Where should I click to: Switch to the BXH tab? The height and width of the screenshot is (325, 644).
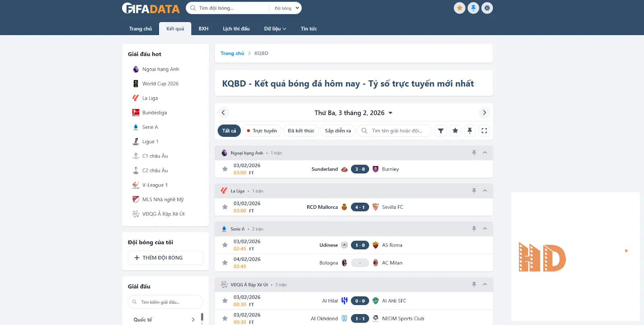(203, 29)
